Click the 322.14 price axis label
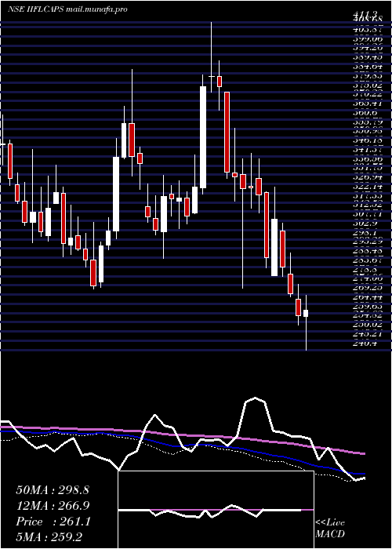 (x=368, y=187)
